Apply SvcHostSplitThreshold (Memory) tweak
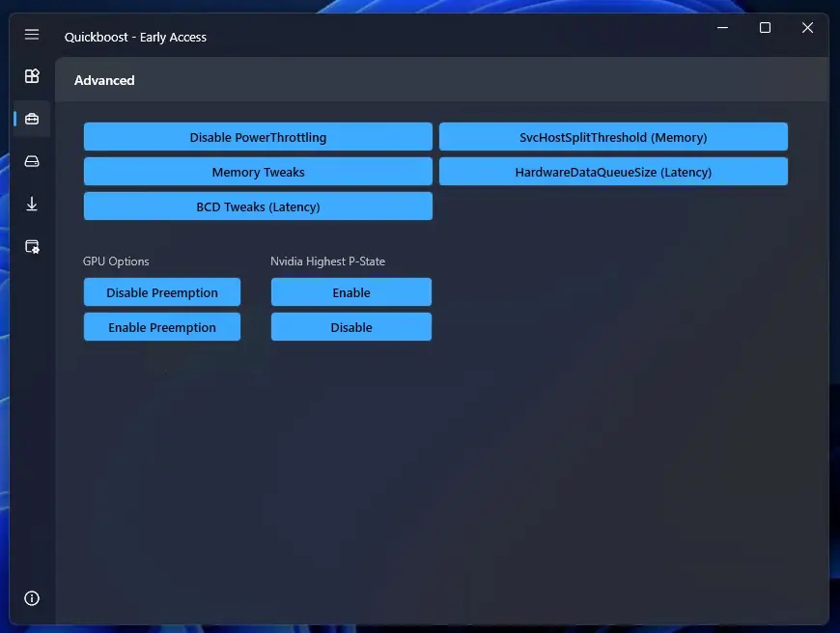Image resolution: width=840 pixels, height=633 pixels. 613,137
